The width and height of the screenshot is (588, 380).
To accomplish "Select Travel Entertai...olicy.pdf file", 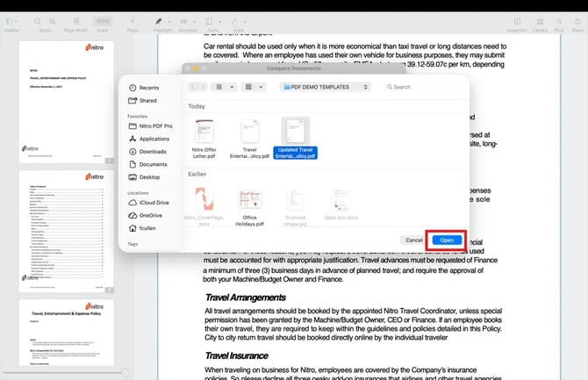I will click(x=250, y=139).
